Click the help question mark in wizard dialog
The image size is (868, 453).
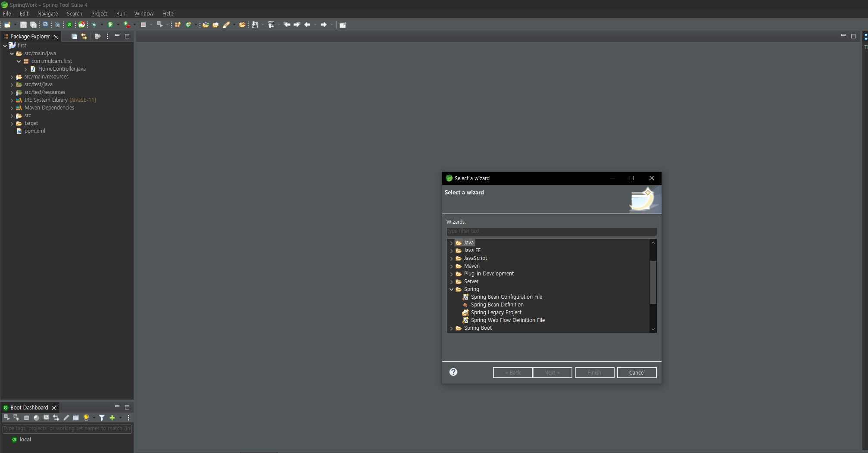(x=453, y=372)
